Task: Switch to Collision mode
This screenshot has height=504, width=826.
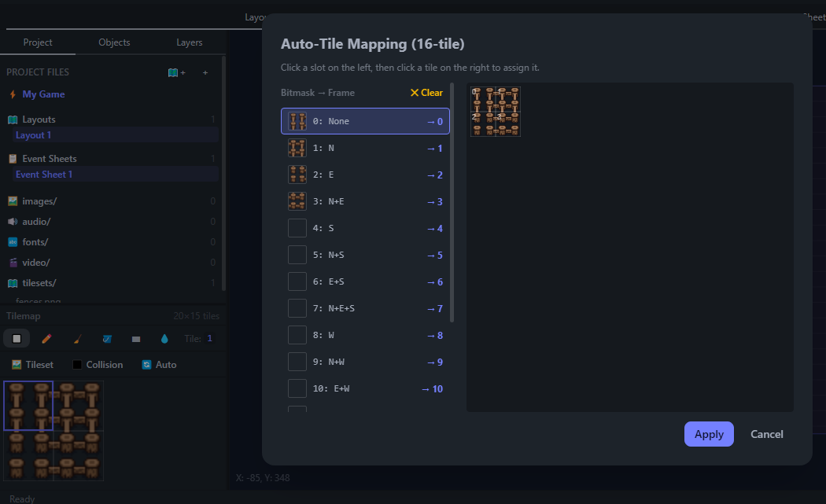Action: 98,365
